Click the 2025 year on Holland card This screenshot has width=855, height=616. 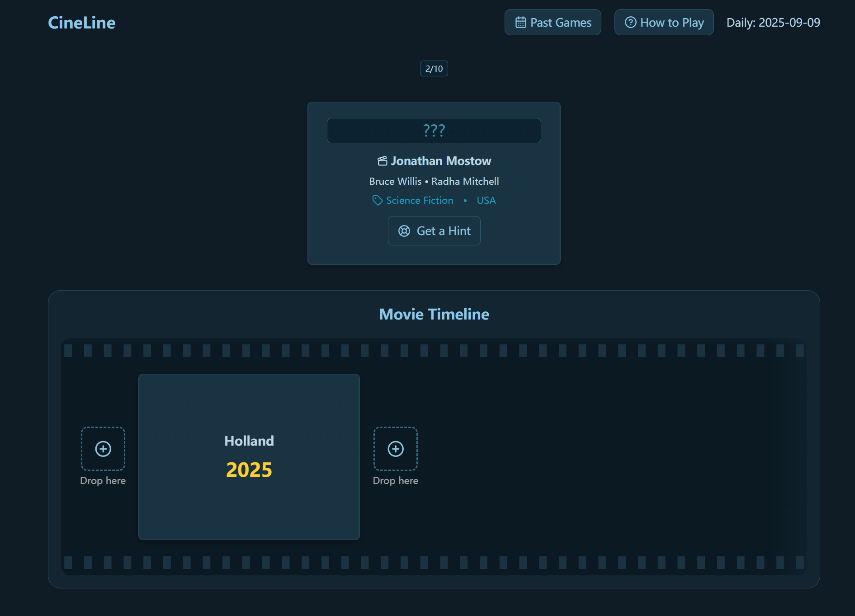pos(249,470)
